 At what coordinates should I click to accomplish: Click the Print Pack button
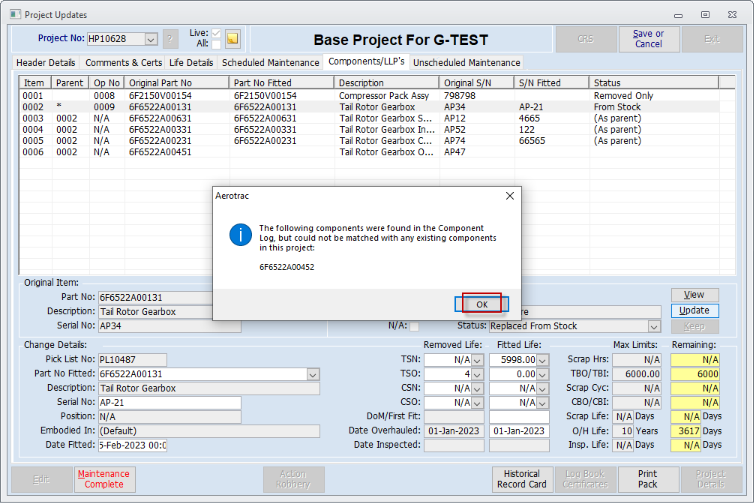point(648,479)
